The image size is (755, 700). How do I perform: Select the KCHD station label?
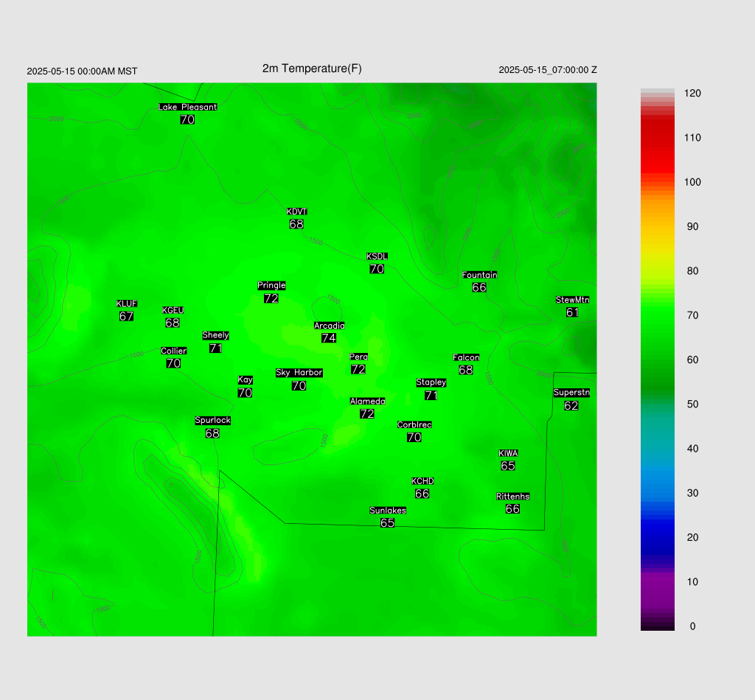tap(422, 481)
